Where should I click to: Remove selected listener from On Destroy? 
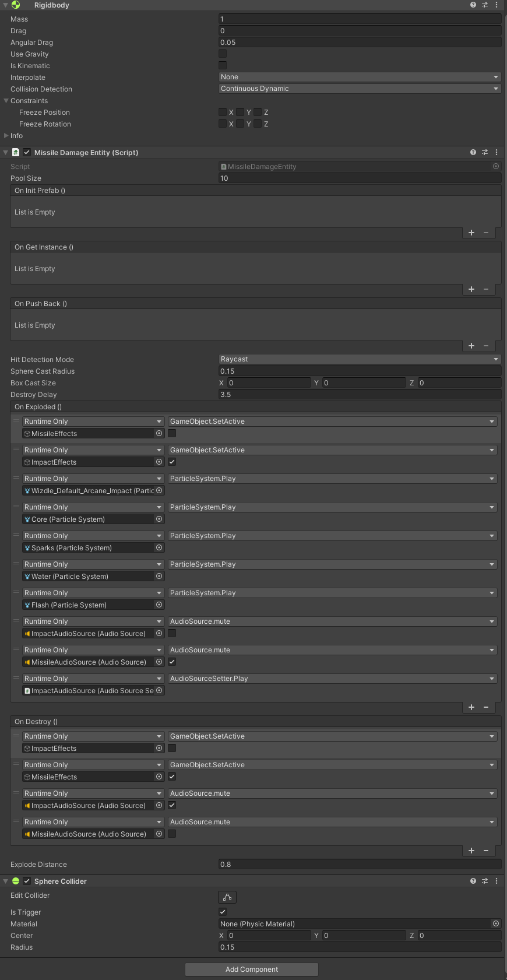486,851
